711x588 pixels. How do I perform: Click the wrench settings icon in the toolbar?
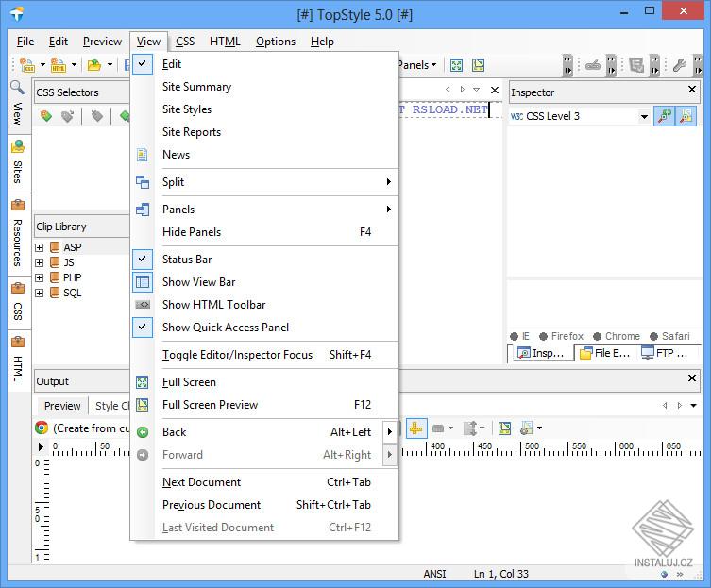point(679,65)
